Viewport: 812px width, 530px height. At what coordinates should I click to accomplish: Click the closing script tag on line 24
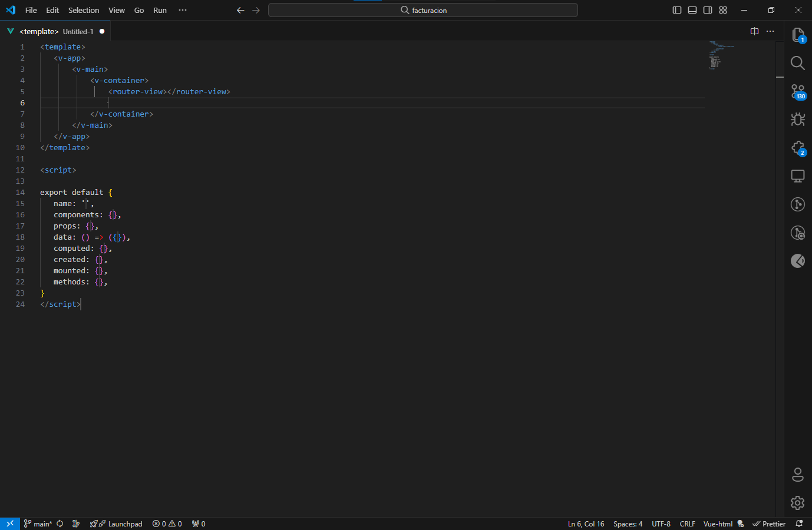[60, 304]
